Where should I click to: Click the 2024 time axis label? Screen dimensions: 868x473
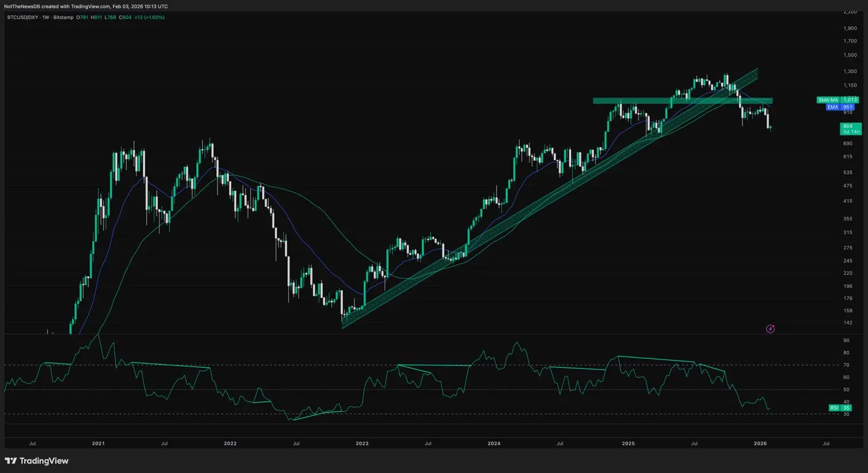[x=494, y=443]
